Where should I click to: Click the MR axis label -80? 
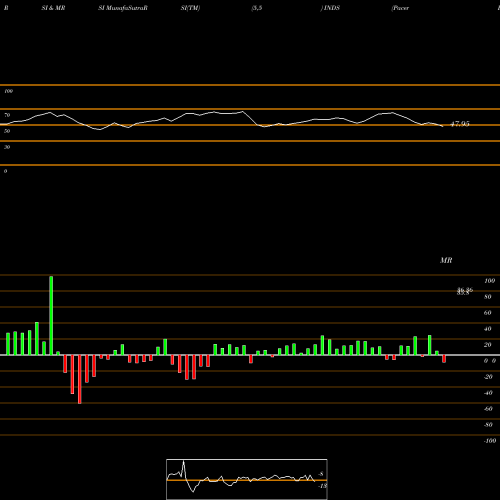[488, 425]
